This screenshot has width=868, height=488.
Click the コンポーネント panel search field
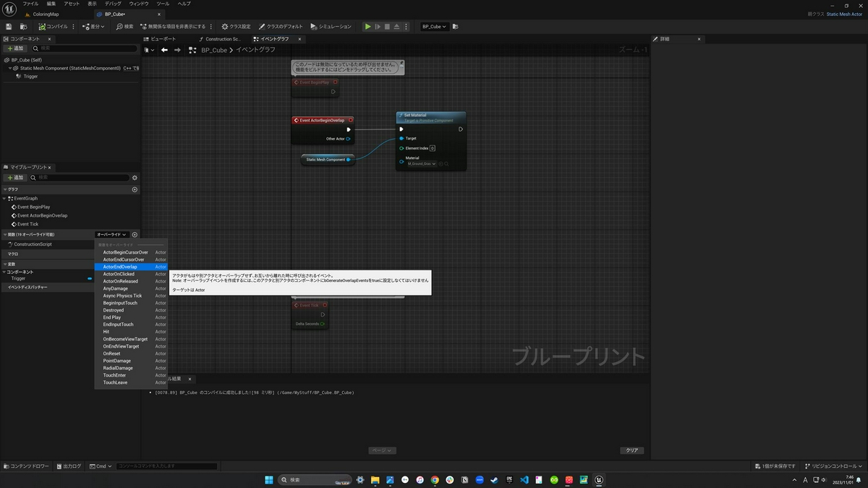83,48
